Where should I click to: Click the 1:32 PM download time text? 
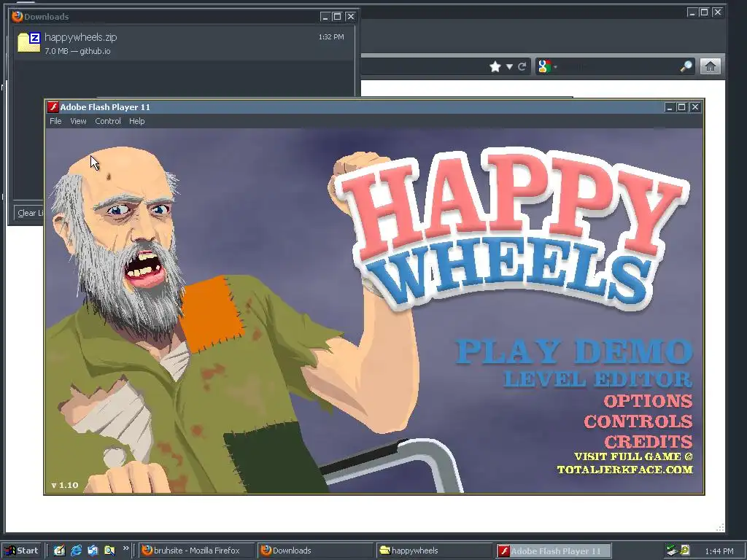331,36
